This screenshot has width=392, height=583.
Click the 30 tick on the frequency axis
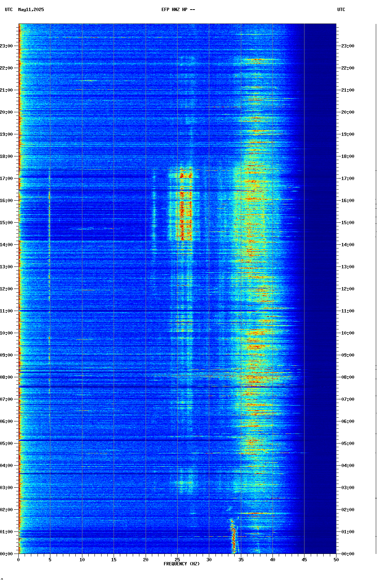point(209,560)
